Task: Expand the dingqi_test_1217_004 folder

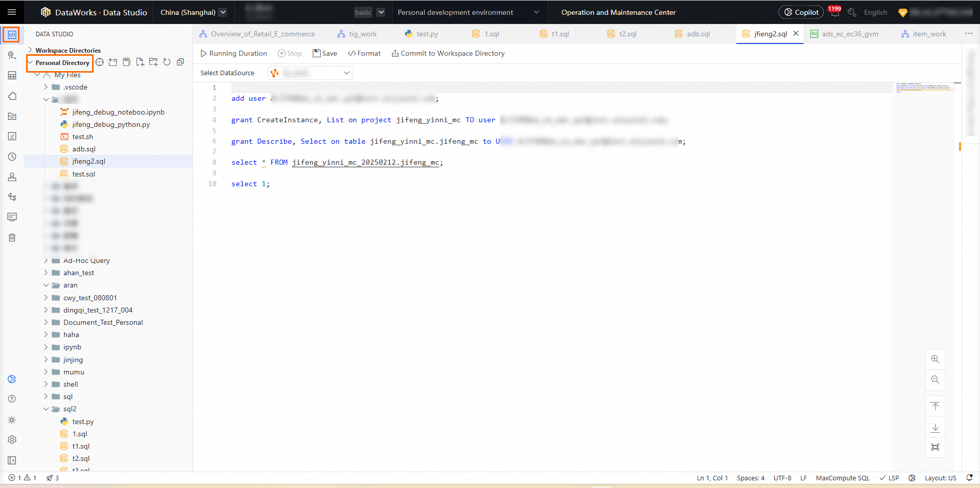Action: (46, 310)
